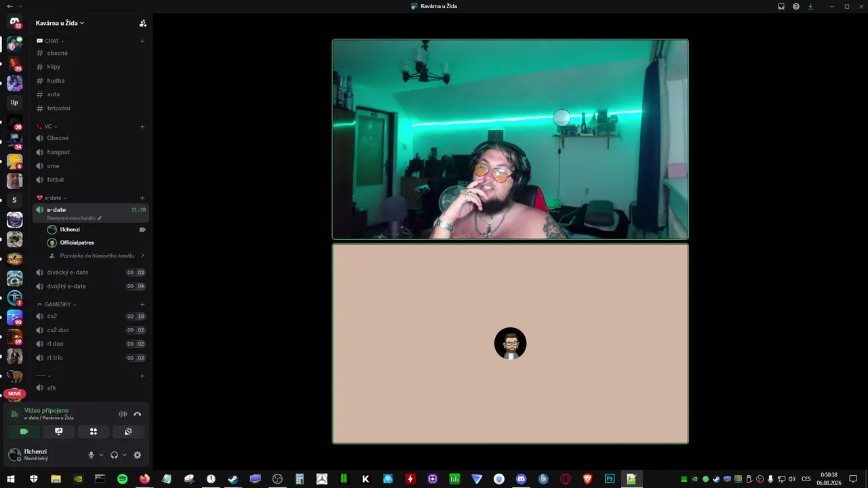Open the soundboard button
The image size is (868, 488).
click(x=128, y=432)
